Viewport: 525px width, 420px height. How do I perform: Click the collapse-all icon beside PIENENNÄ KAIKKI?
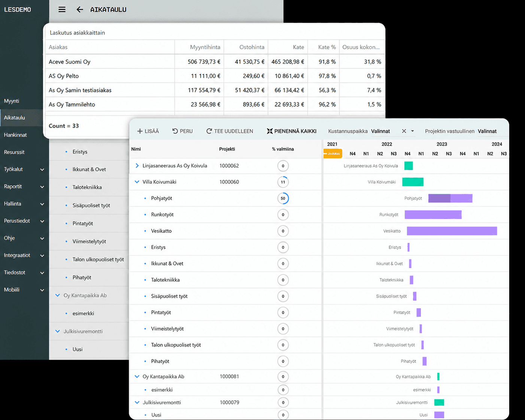pyautogui.click(x=270, y=131)
